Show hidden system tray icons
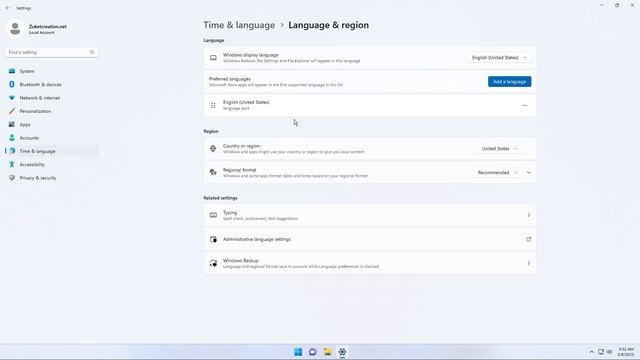Viewport: 640px width, 360px height. 591,352
